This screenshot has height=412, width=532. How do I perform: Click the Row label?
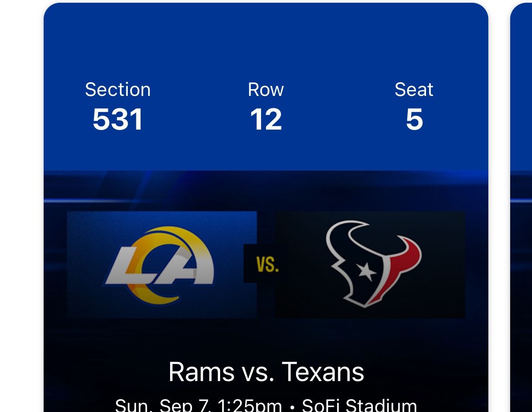[266, 90]
